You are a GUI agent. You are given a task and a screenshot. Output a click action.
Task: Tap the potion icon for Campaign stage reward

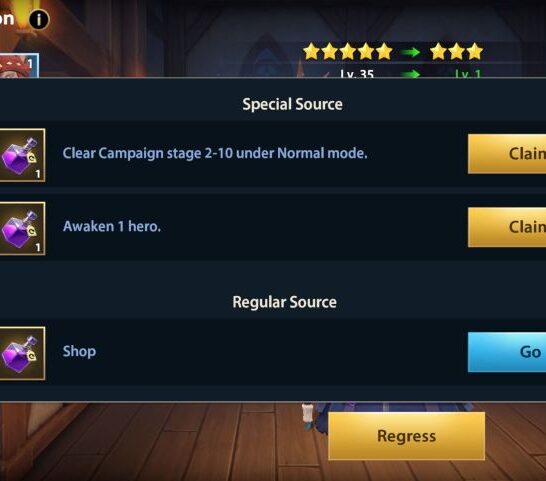pos(22,155)
